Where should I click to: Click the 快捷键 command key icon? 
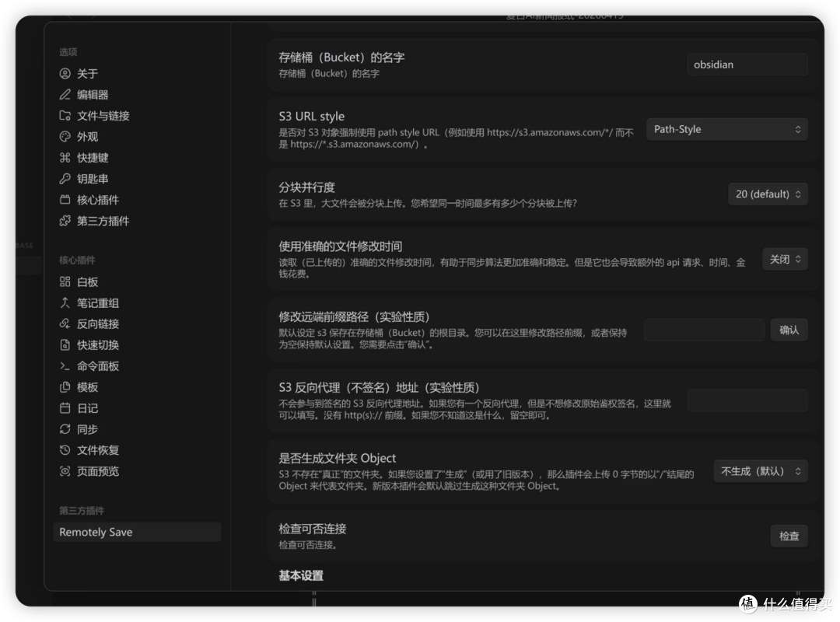[65, 158]
